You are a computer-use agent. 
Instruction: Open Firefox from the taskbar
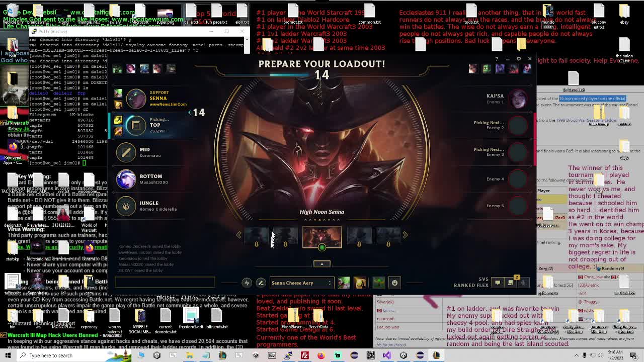point(321,355)
